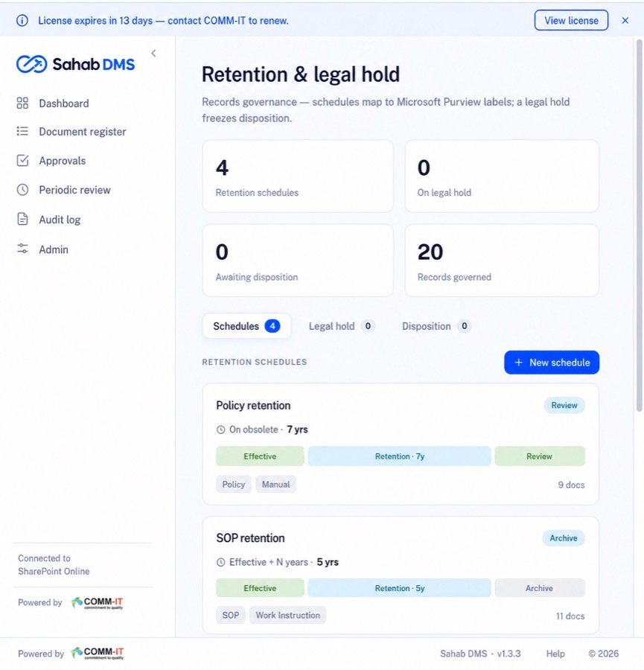This screenshot has width=644, height=670.
Task: Collapse the sidebar with the chevron
Action: [153, 53]
